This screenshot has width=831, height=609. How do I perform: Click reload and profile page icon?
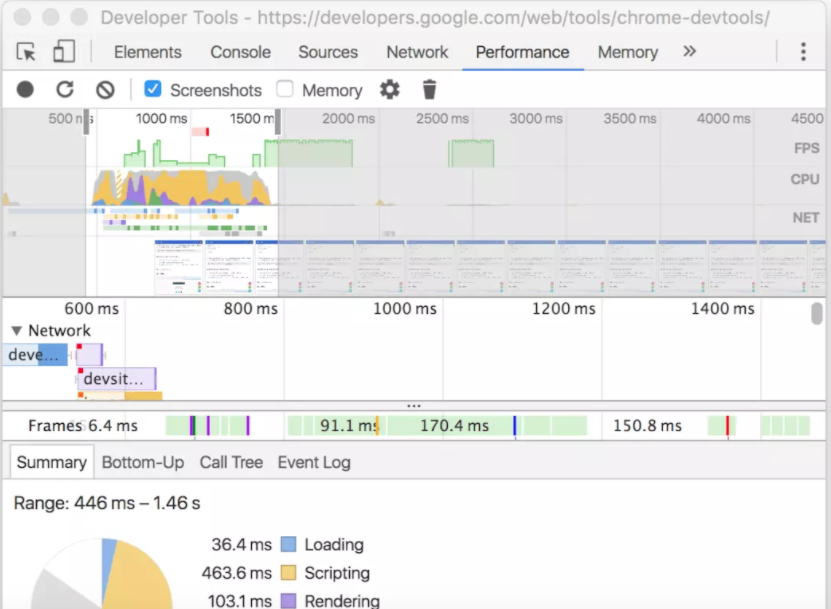point(65,90)
